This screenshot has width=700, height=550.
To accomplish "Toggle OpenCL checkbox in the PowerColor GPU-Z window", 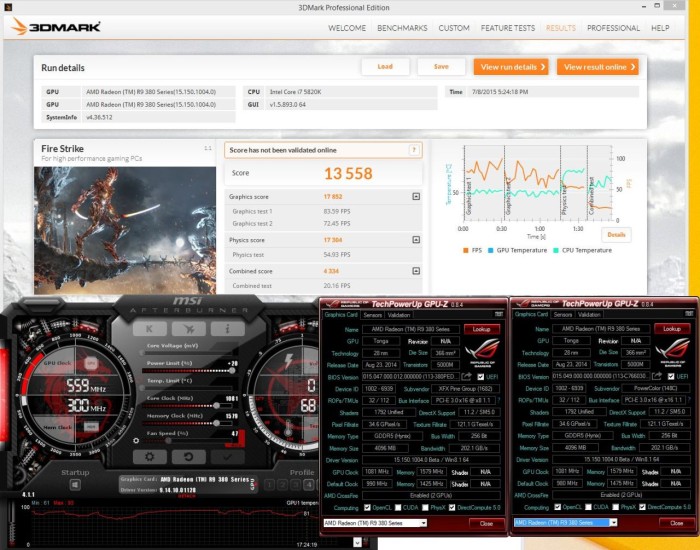I will click(558, 507).
